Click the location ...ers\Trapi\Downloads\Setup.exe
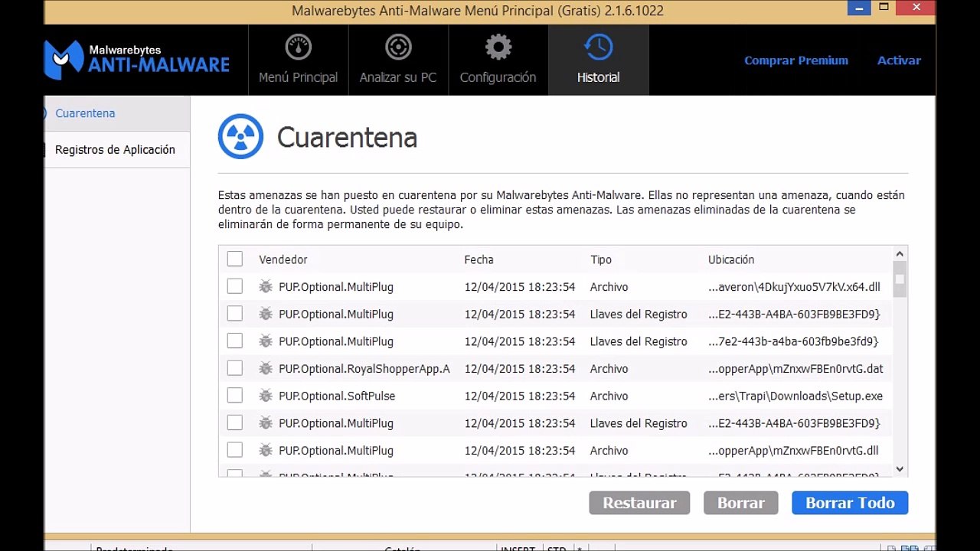The height and width of the screenshot is (551, 980). 795,396
